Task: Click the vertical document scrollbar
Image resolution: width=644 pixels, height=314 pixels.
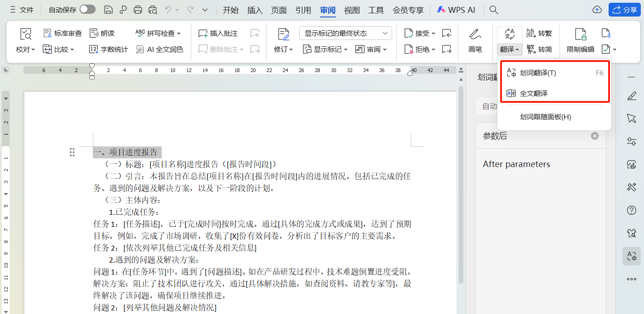Action: tap(461, 184)
